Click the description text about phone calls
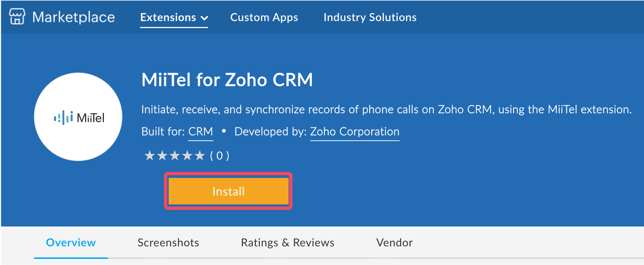644x265 pixels. 387,109
